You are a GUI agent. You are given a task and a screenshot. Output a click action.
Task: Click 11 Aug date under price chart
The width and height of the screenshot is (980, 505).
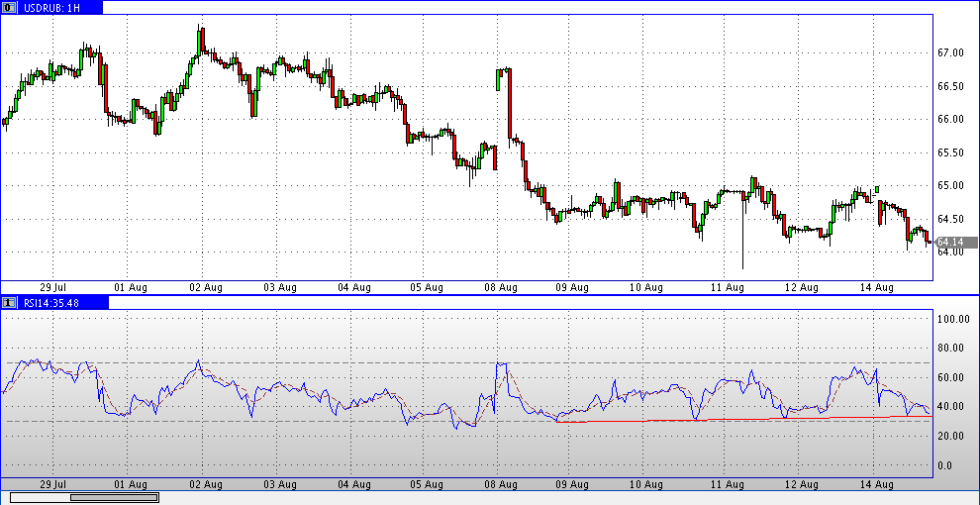coord(728,287)
